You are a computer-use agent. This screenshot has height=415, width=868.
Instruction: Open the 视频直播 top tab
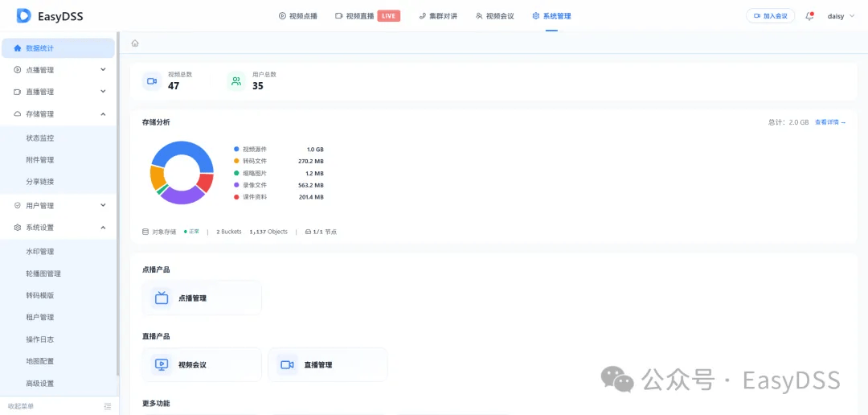(x=367, y=16)
